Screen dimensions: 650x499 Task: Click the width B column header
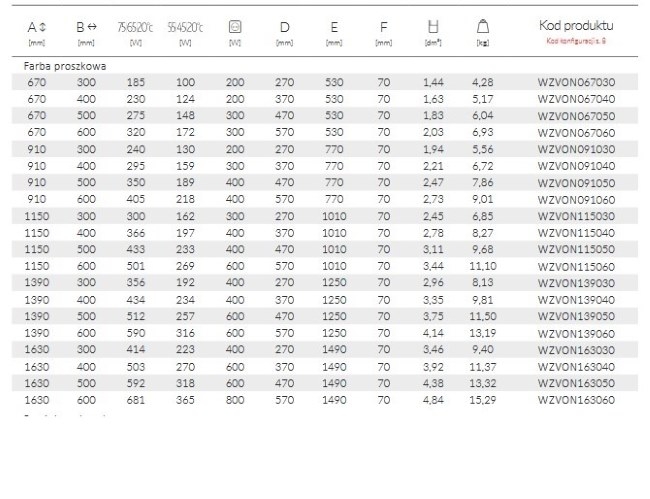[86, 28]
